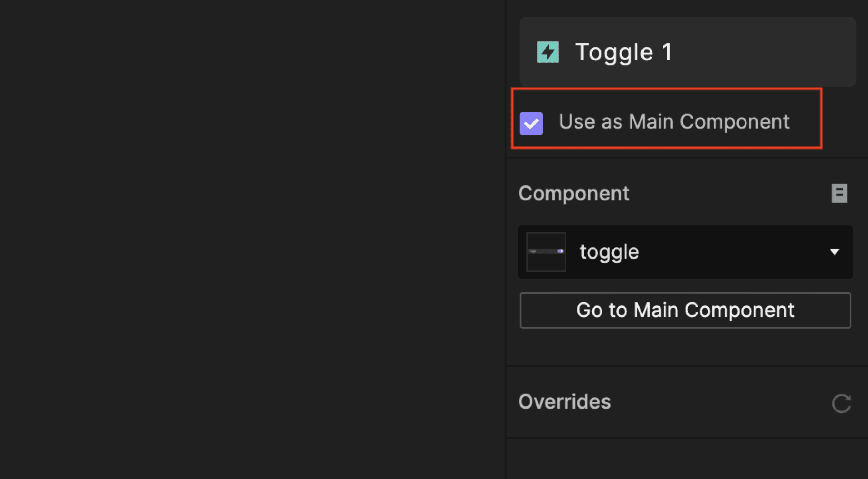Click the component notes icon above the toggle selector
The width and height of the screenshot is (868, 479).
click(839, 193)
